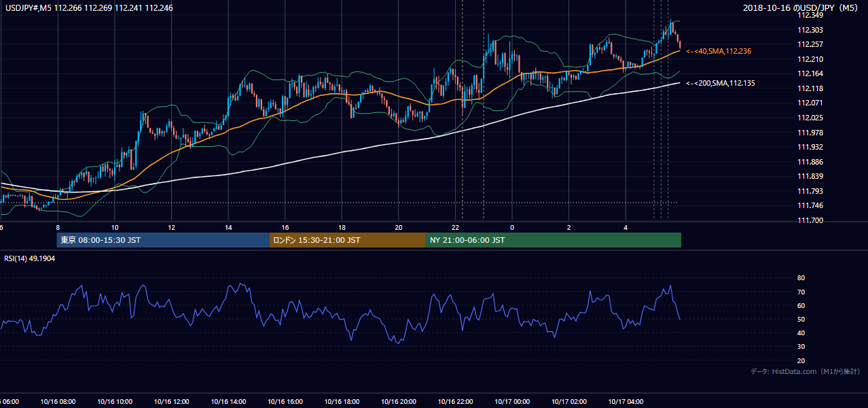The image size is (868, 408).
Task: Select the ロンドン 15:30-21:00 JST session bar
Action: coord(348,240)
